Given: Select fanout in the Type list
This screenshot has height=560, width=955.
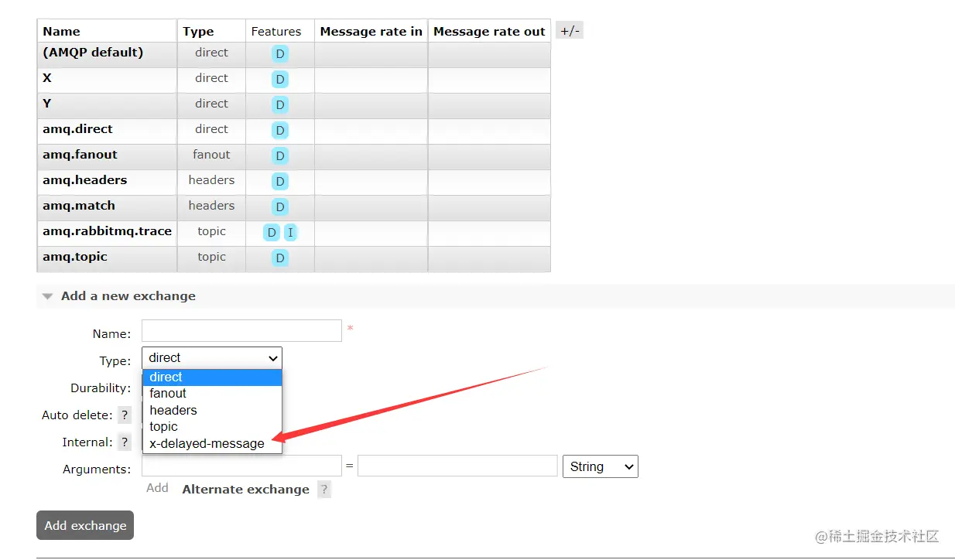Looking at the screenshot, I should coord(212,394).
